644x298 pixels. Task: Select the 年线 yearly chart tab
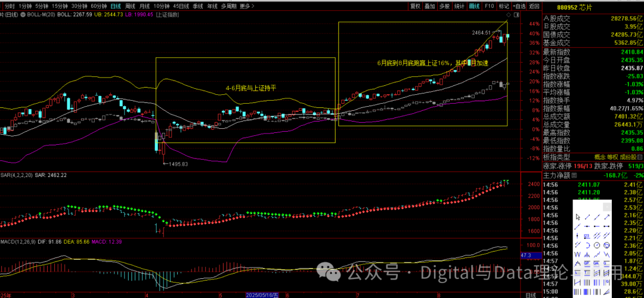[x=212, y=6]
